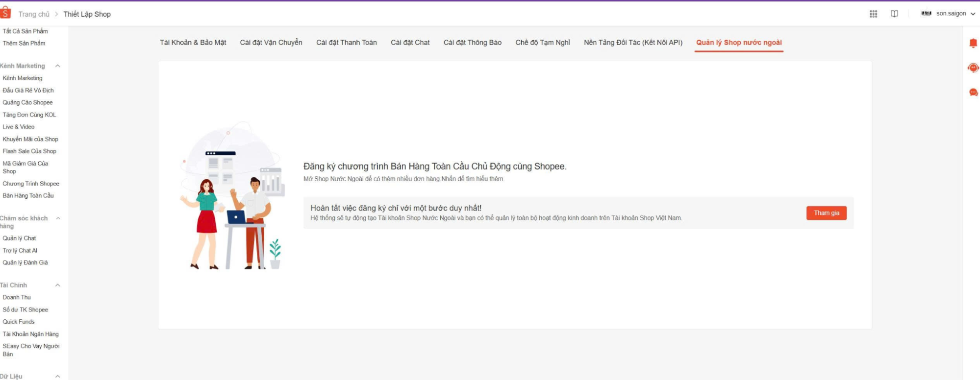Screen dimensions: 980x380
Task: Click the customer support headset icon
Action: click(x=973, y=68)
